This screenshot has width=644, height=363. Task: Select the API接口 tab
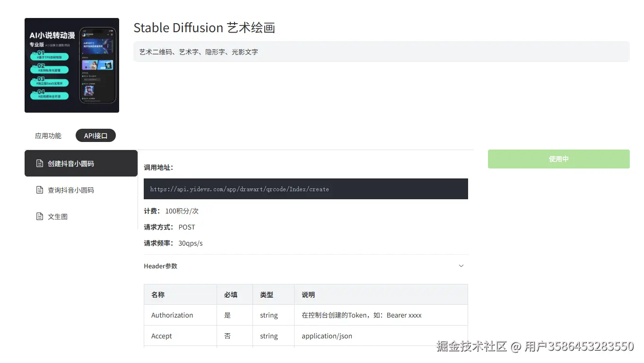point(96,136)
